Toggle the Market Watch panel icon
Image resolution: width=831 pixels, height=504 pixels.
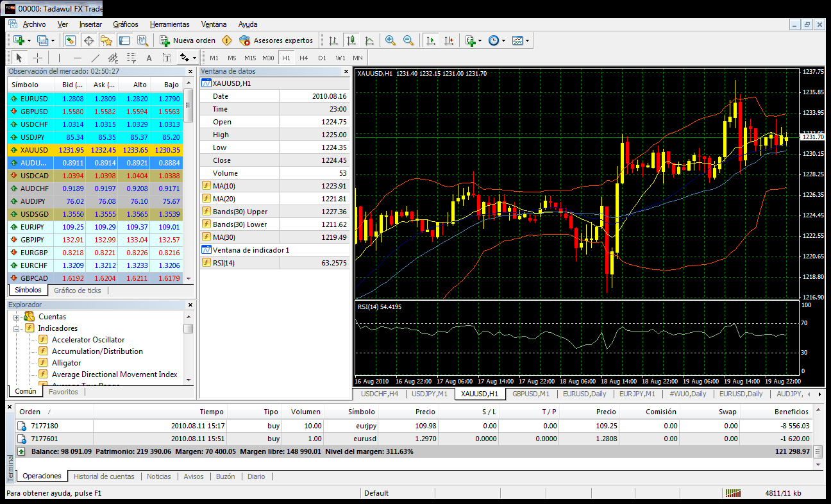[71, 40]
